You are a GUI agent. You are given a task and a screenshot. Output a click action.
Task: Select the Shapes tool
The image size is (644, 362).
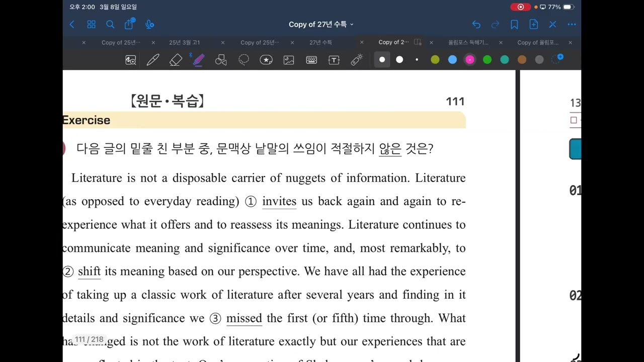221,60
